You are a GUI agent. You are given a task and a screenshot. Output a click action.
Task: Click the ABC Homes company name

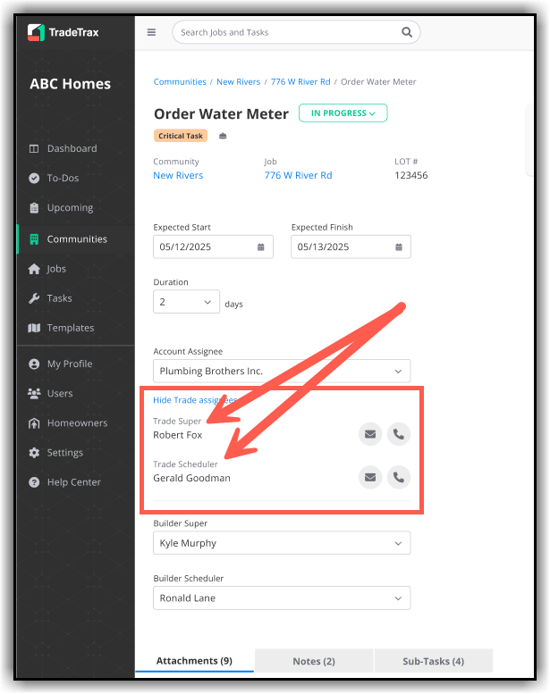pyautogui.click(x=70, y=84)
